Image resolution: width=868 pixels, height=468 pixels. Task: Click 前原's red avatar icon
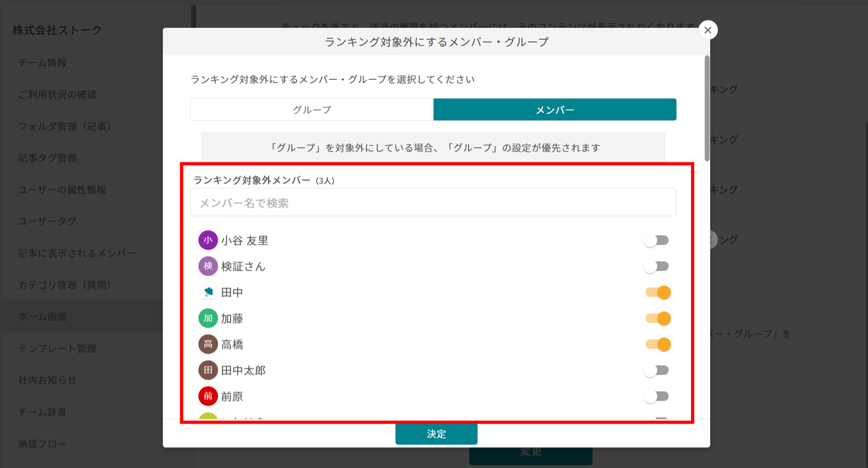pos(208,396)
